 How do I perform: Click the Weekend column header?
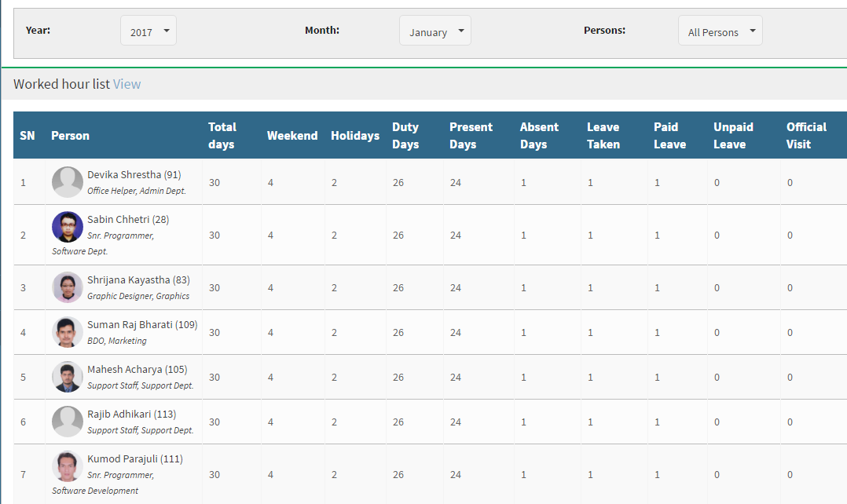coord(292,136)
